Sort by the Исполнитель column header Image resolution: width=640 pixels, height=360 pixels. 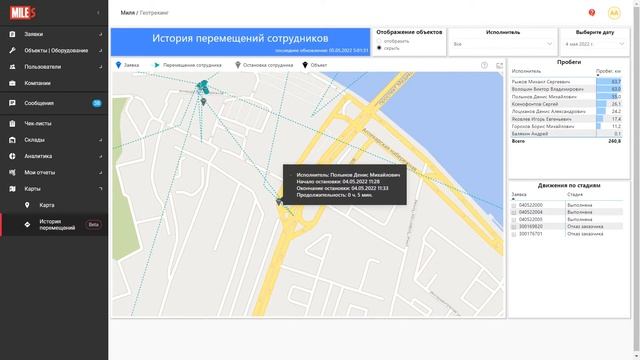click(x=526, y=71)
